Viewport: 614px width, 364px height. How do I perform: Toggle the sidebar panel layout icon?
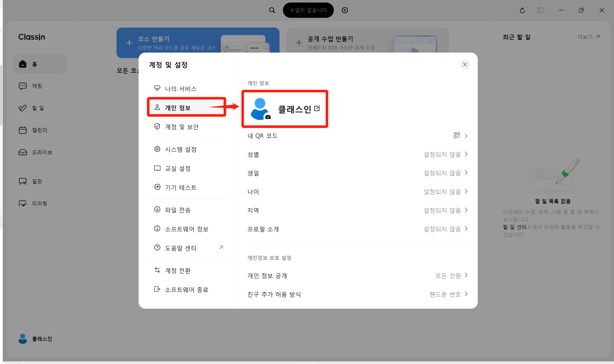pyautogui.click(x=541, y=10)
